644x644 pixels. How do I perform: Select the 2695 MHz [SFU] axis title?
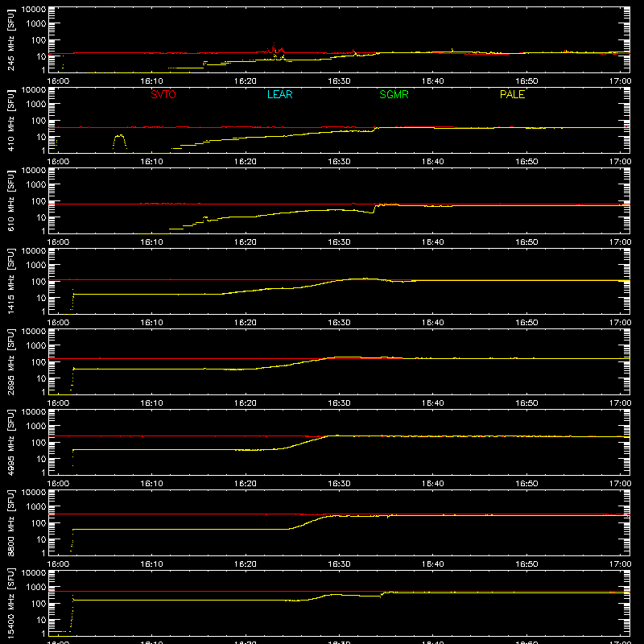pyautogui.click(x=10, y=361)
